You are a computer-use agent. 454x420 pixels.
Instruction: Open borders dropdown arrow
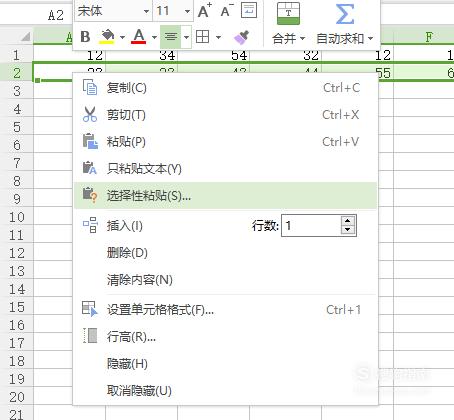pos(218,37)
